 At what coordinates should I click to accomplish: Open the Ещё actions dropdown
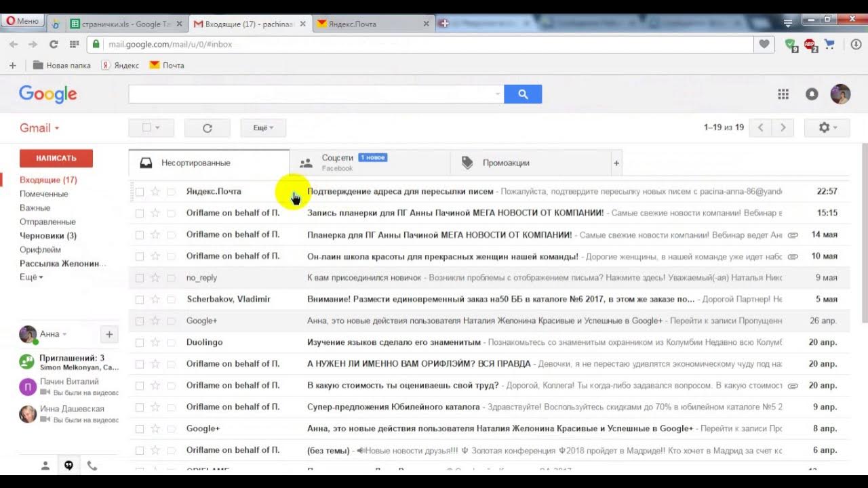(x=263, y=127)
